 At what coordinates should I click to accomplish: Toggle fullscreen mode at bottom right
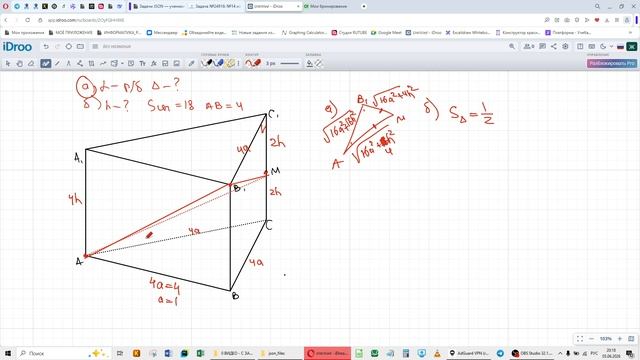[x=580, y=339]
